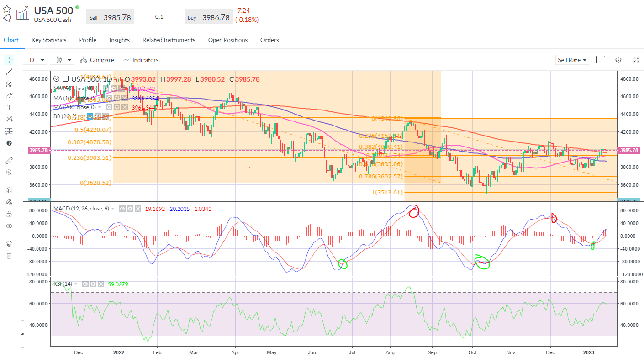This screenshot has width=644, height=357.
Task: Enter fullscreen chart mode
Action: [x=636, y=60]
